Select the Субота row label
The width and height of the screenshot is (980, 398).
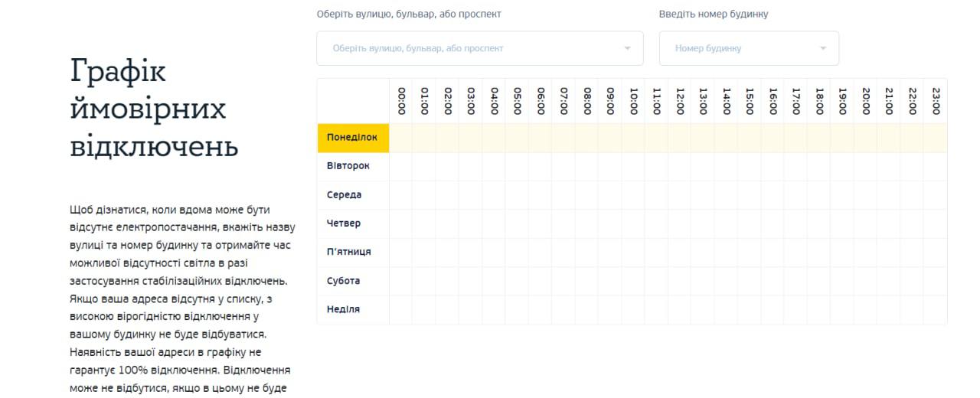point(344,281)
